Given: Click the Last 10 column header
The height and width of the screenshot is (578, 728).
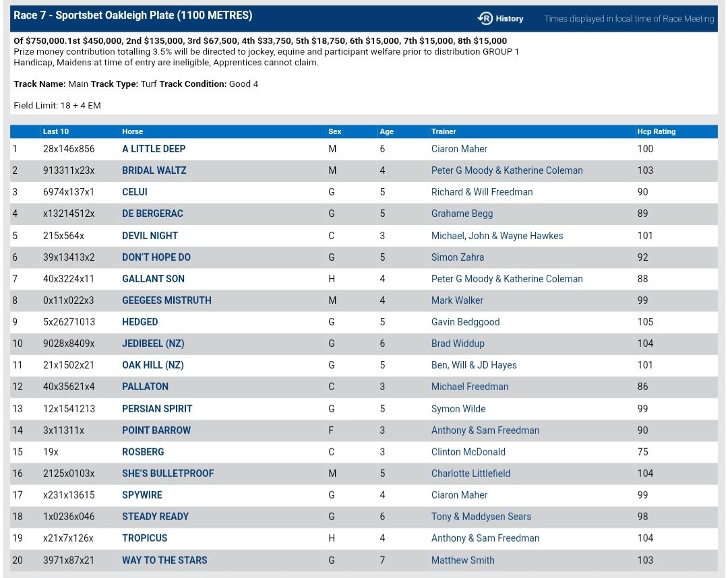Looking at the screenshot, I should point(56,131).
